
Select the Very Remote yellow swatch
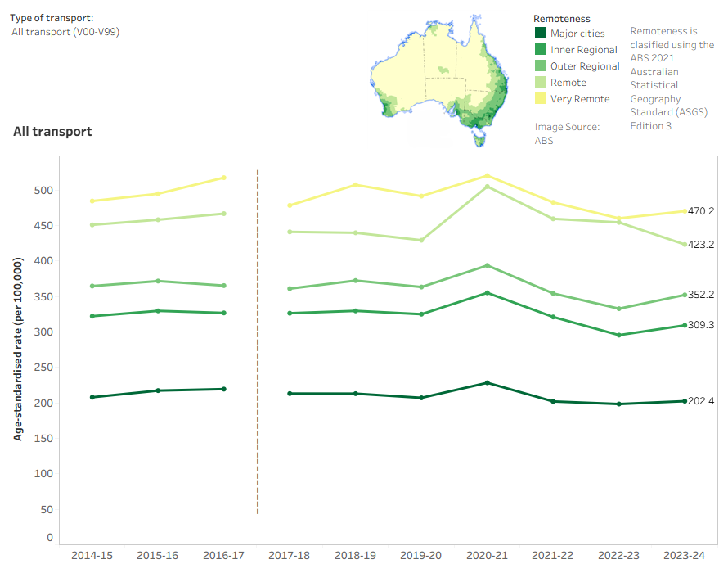pos(541,98)
